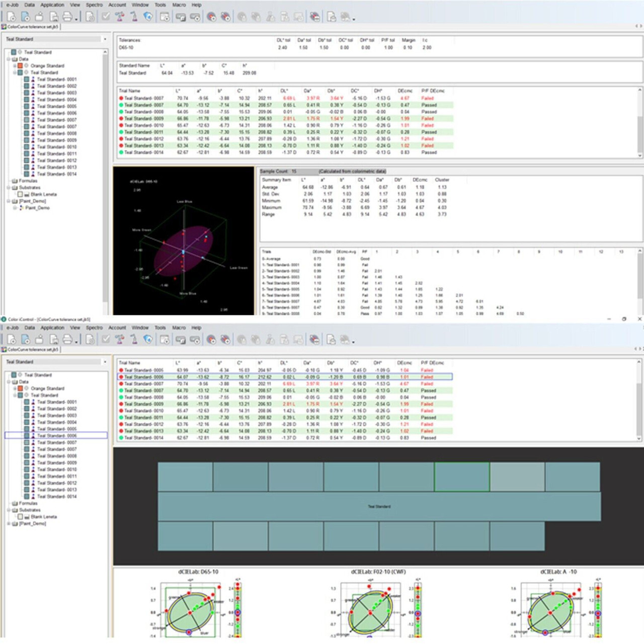Click the green status dot beside Teal Standard-0014
The height and width of the screenshot is (644, 644).
click(x=121, y=152)
